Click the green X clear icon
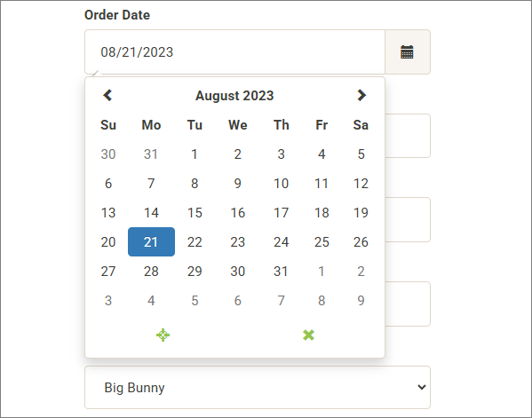Image resolution: width=532 pixels, height=418 pixels. pyautogui.click(x=308, y=335)
